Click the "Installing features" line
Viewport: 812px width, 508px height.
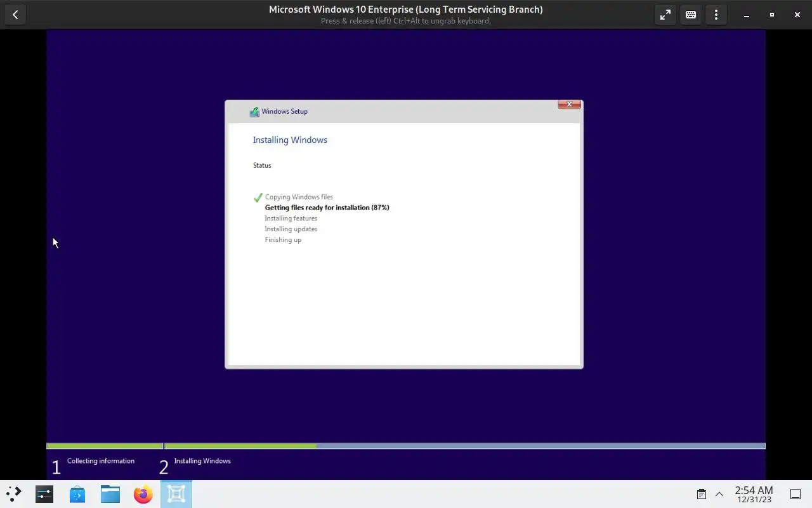pyautogui.click(x=291, y=218)
